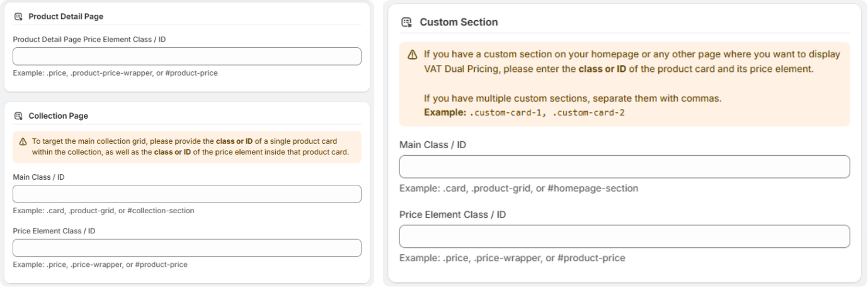Focus the Product Detail Page price element field
The image size is (868, 287).
click(x=186, y=56)
